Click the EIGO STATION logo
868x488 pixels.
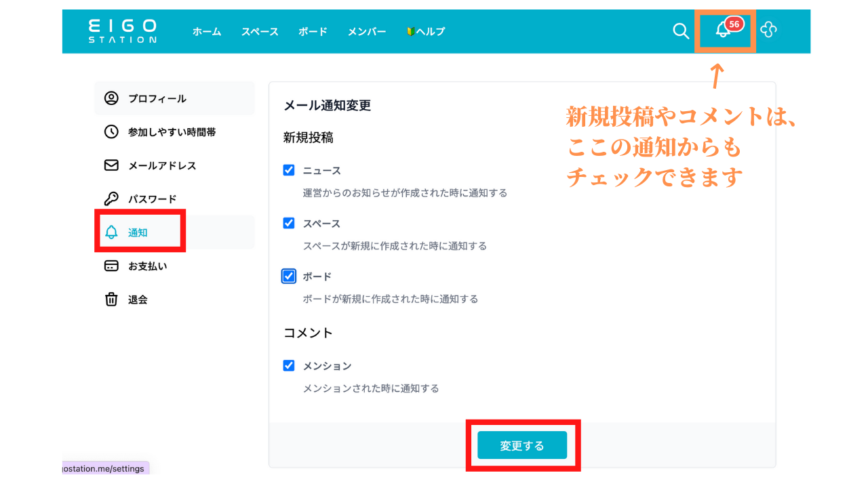tap(122, 31)
